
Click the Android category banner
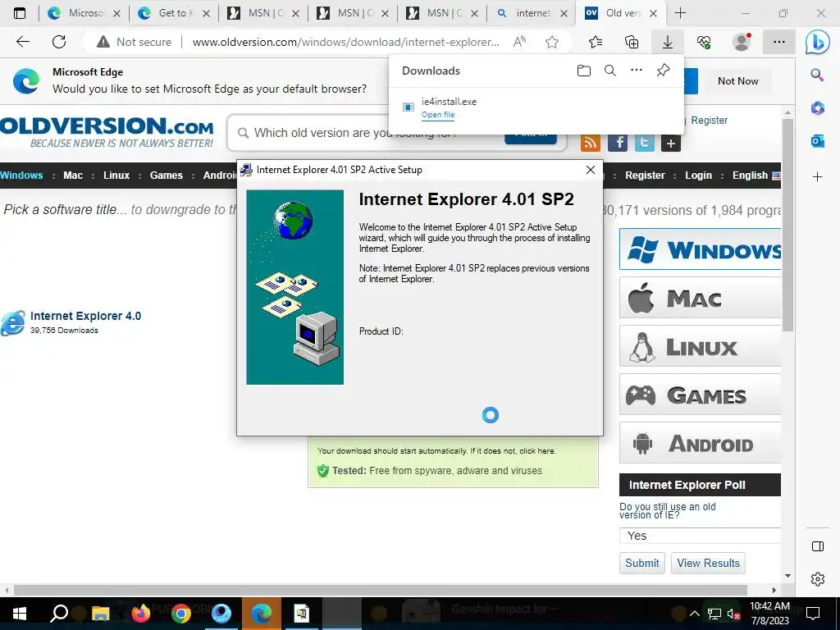pos(700,443)
